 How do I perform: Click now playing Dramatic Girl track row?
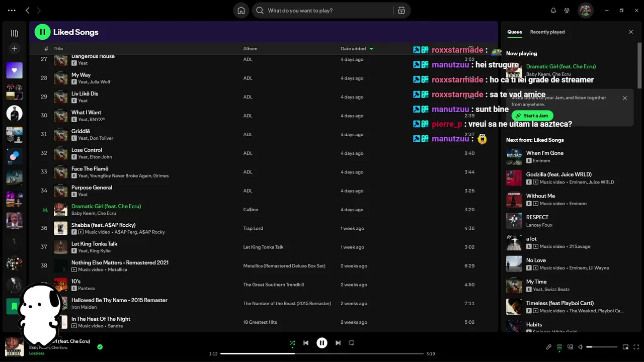[x=263, y=210]
